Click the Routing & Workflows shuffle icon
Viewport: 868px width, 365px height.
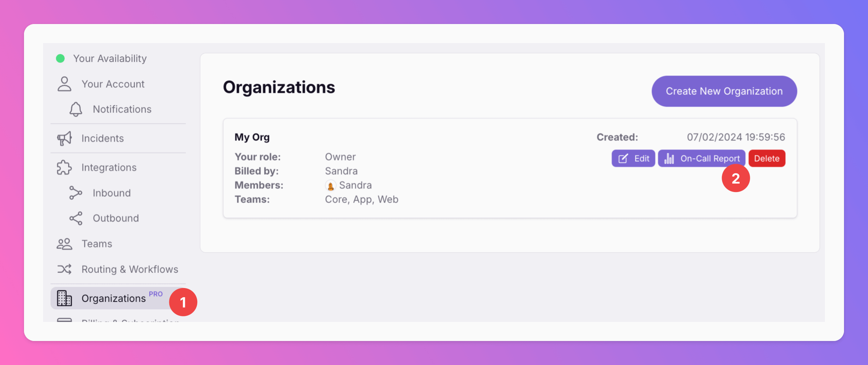[x=64, y=269]
